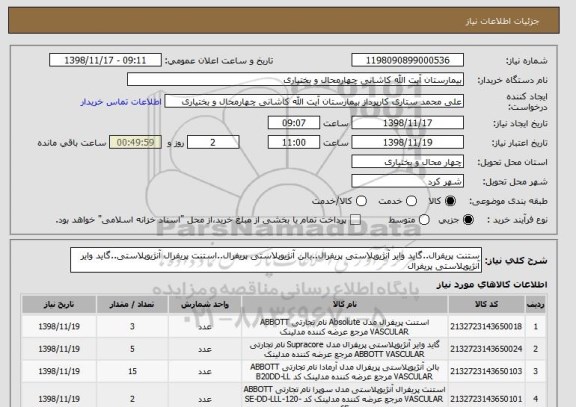Select the کالا/خدمت radio button

(361, 201)
